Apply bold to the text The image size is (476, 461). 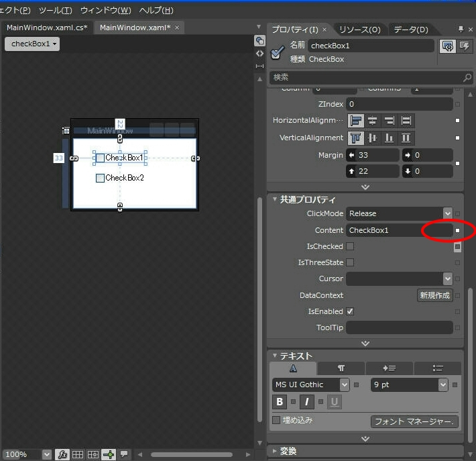[x=280, y=402]
